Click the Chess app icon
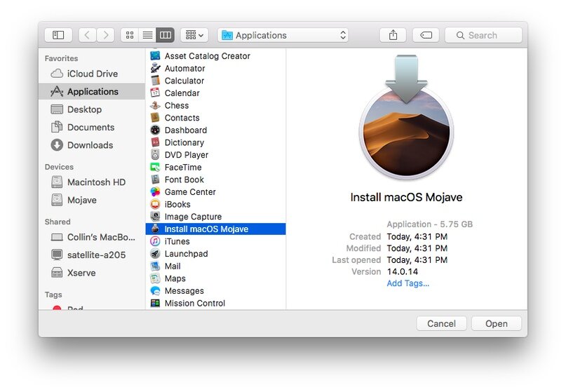Viewport: 566px width, 392px height. coord(155,105)
